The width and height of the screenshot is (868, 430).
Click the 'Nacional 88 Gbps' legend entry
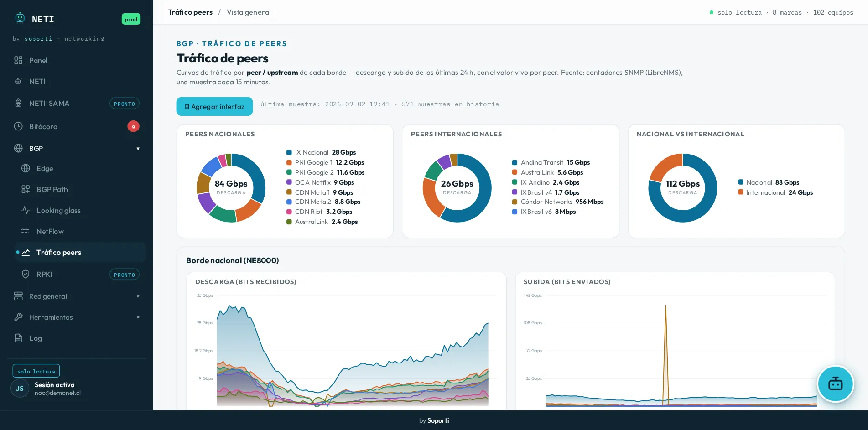769,182
